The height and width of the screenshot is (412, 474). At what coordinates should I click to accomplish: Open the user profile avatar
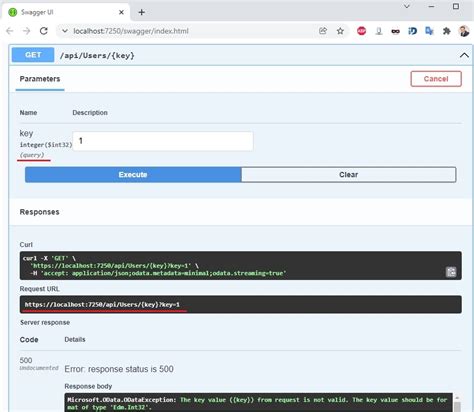click(x=464, y=31)
